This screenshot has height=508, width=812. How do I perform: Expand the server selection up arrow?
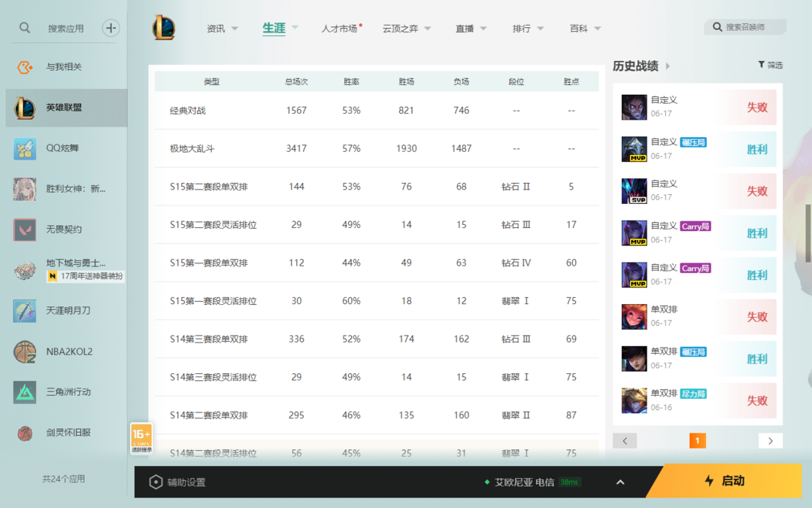620,482
